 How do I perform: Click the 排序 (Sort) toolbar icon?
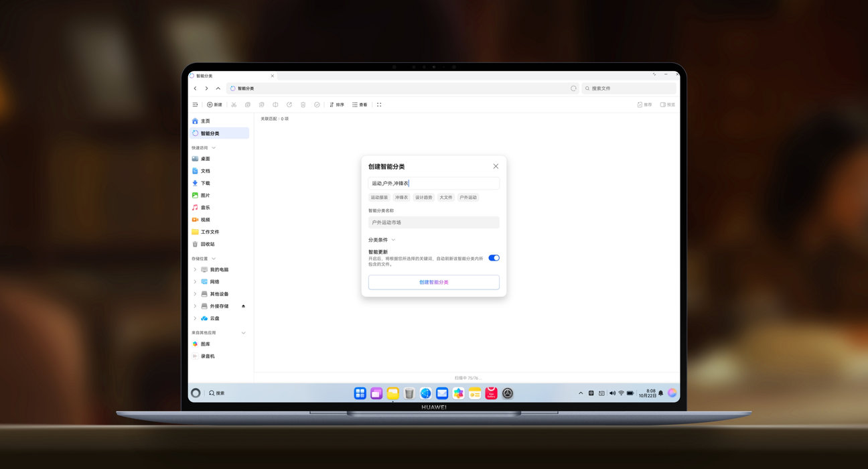[337, 105]
